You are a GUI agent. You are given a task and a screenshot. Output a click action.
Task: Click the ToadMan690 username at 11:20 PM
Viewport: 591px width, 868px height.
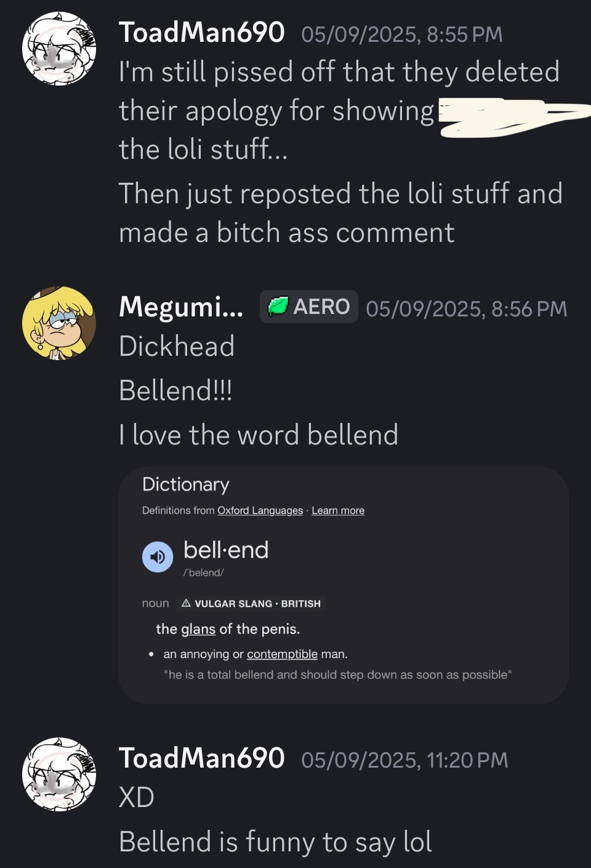[x=201, y=758]
